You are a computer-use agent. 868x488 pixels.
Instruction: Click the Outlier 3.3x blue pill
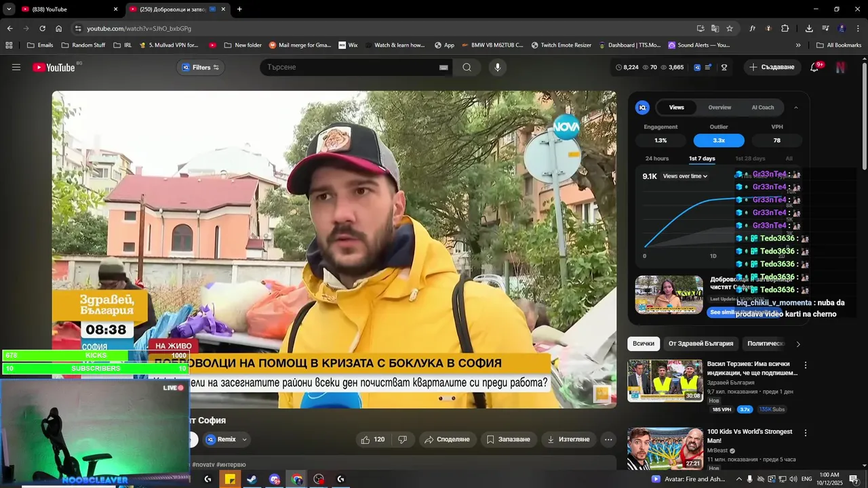pos(719,140)
